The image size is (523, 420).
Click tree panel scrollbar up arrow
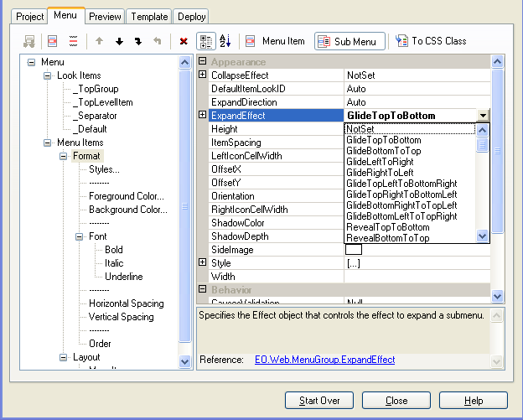click(184, 62)
